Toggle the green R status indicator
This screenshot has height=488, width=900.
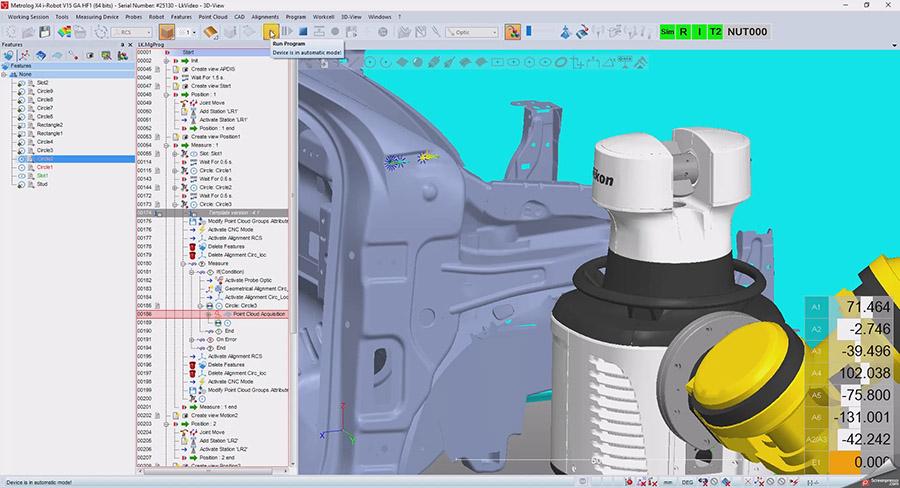[x=684, y=32]
